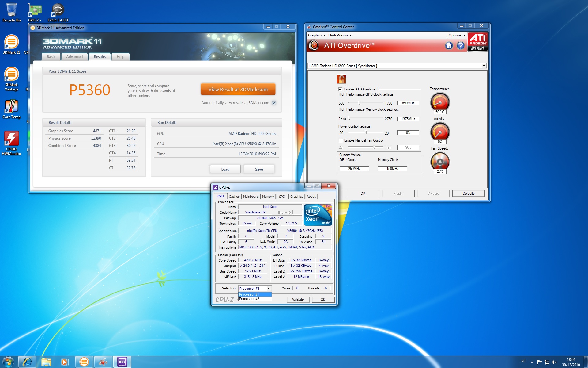Screen dimensions: 588x368
Task: Click Validate button in CPU-Z
Action: click(298, 300)
